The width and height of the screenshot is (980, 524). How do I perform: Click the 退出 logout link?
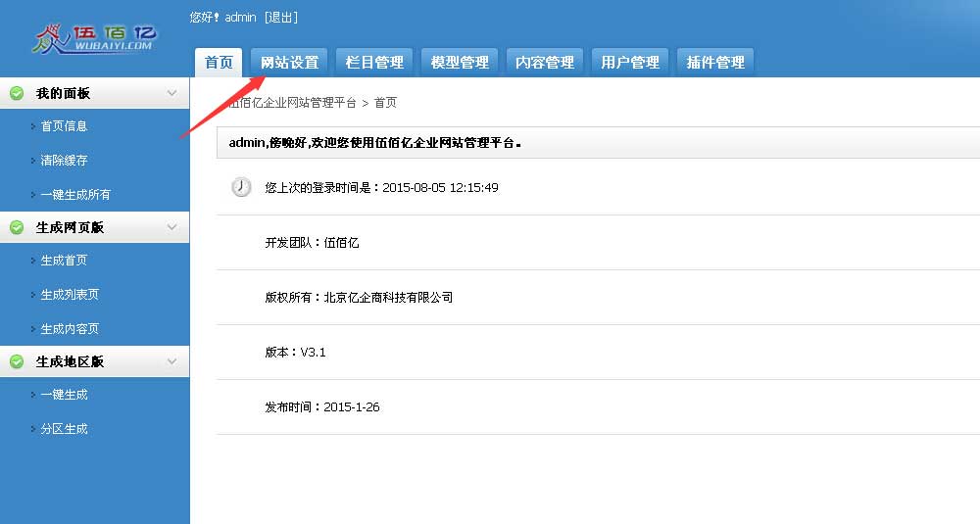[281, 18]
